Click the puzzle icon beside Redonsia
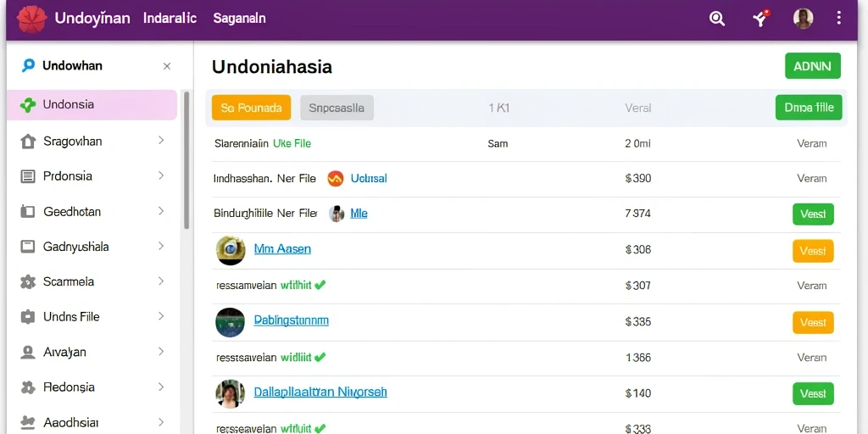Screen dimensions: 868x434 point(28,387)
